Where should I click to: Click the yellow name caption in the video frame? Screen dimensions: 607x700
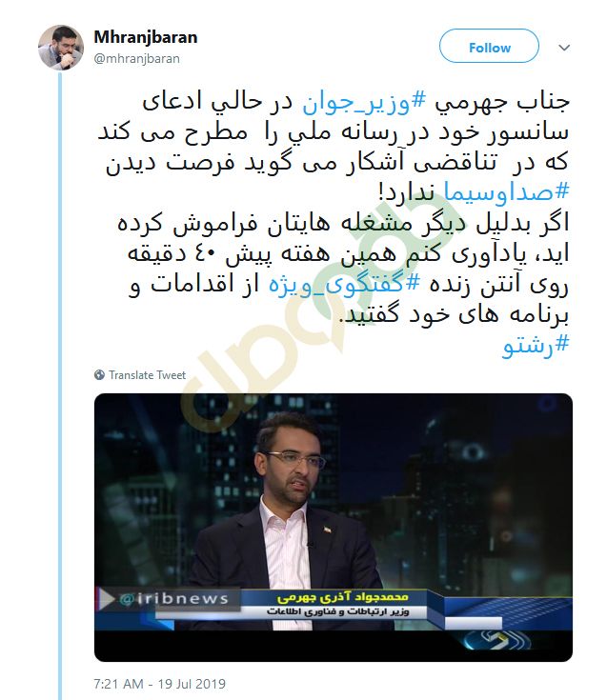click(342, 597)
